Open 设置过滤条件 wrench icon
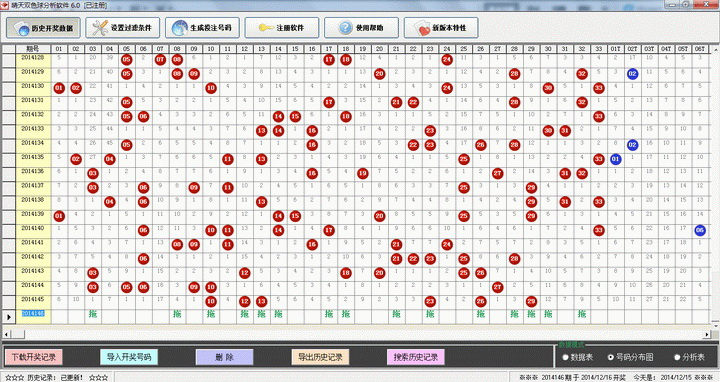720x382 pixels. (100, 28)
